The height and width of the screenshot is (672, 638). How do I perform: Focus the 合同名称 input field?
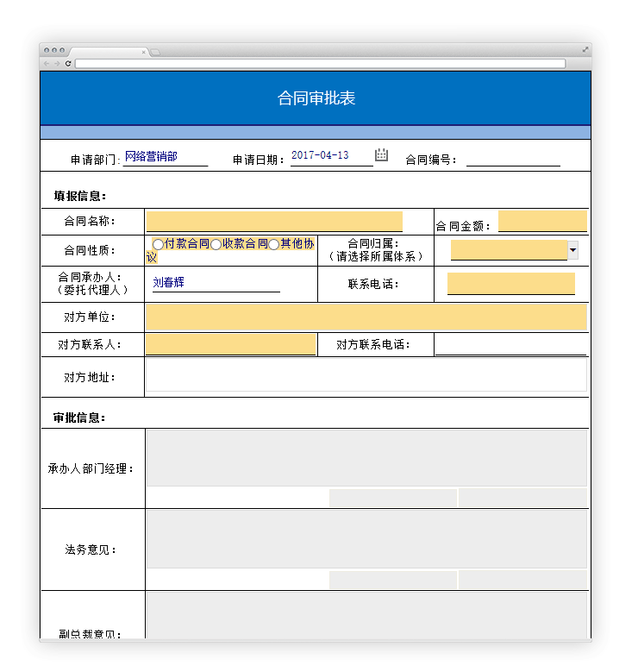point(274,222)
